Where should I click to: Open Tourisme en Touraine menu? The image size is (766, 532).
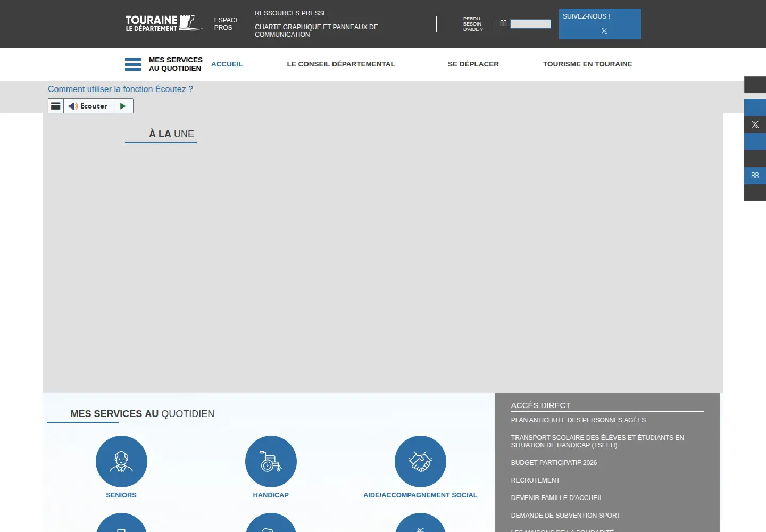(588, 64)
